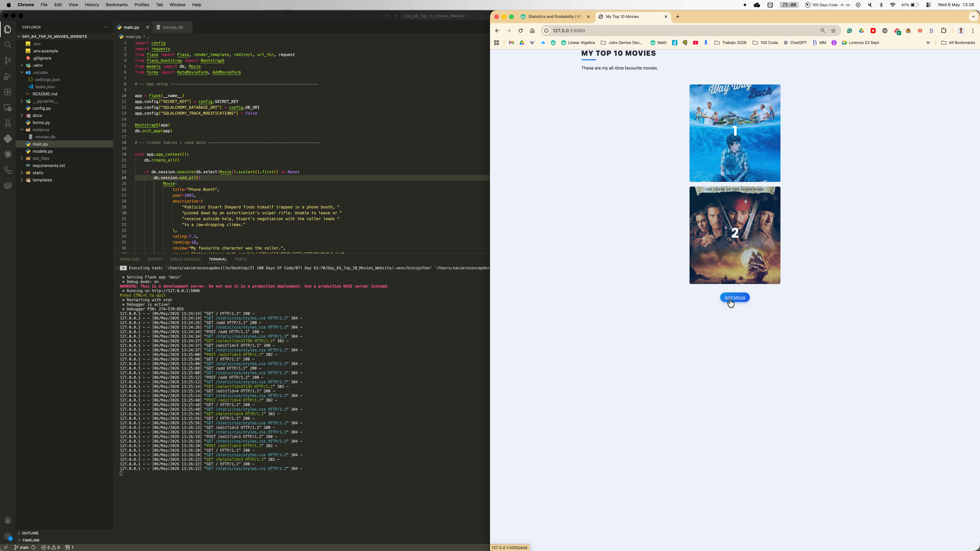Switch to the DEBUG CONSOLE tab

185,259
